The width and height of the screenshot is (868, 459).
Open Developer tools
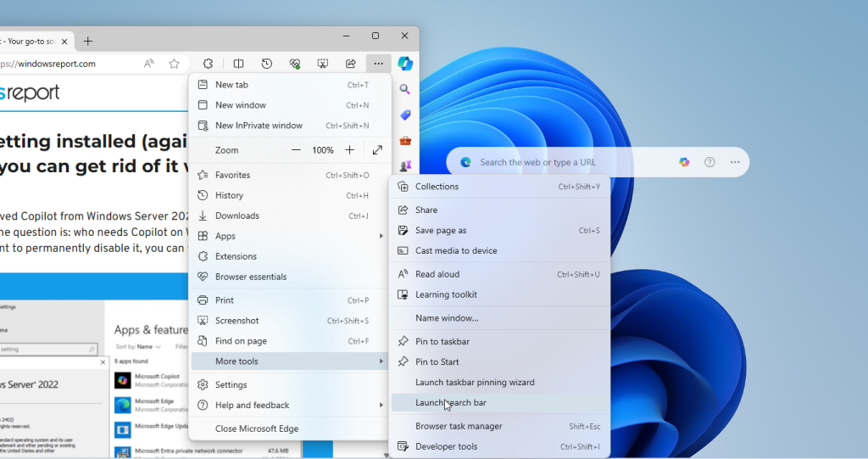coord(500,447)
